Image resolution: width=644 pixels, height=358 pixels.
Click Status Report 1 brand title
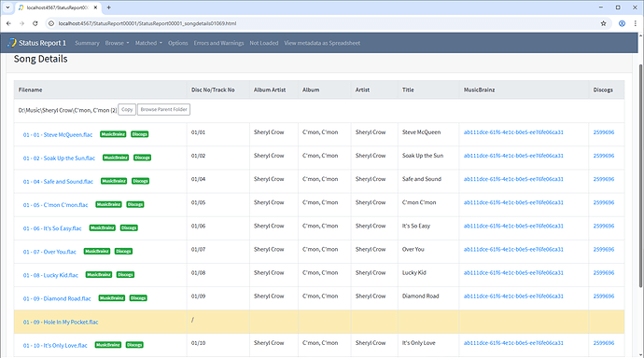click(42, 43)
